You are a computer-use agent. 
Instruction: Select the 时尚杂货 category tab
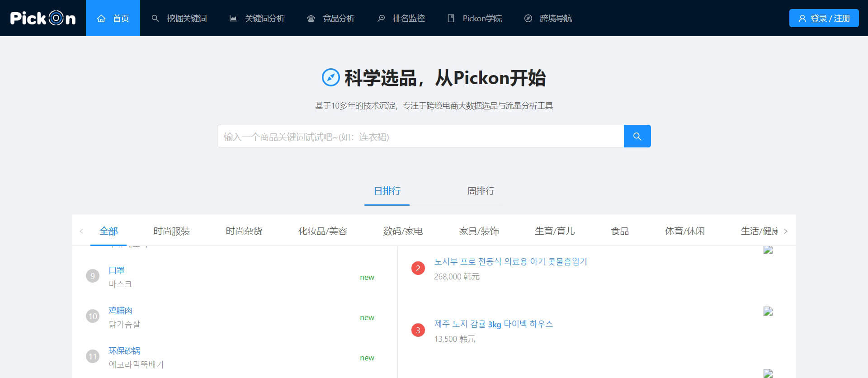[244, 231]
